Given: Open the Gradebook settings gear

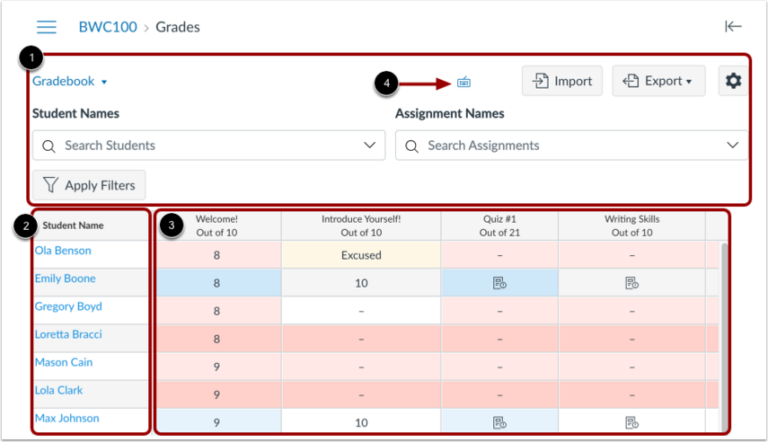Looking at the screenshot, I should point(733,81).
